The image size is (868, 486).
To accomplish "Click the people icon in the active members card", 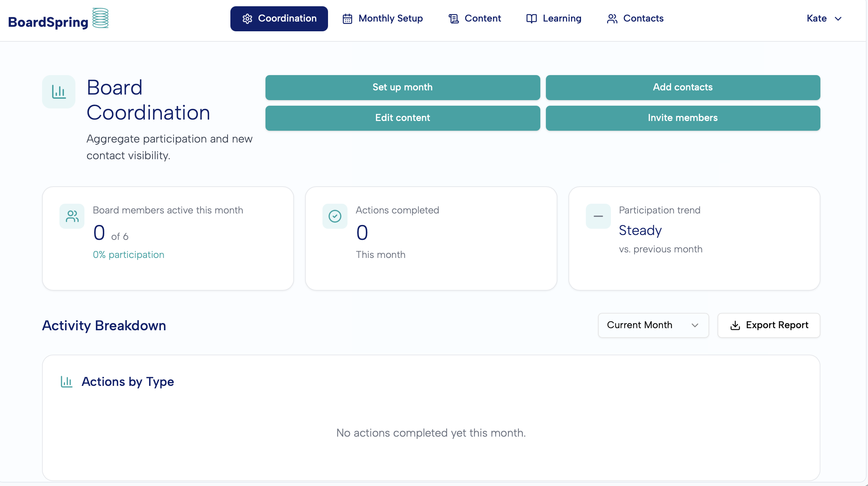I will point(72,216).
